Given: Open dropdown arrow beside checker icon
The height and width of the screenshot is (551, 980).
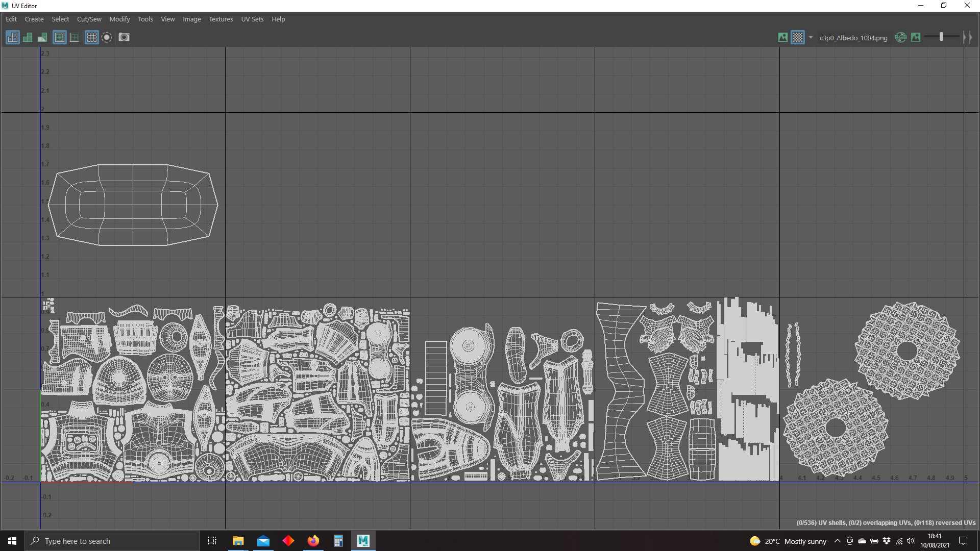Looking at the screenshot, I should click(811, 37).
